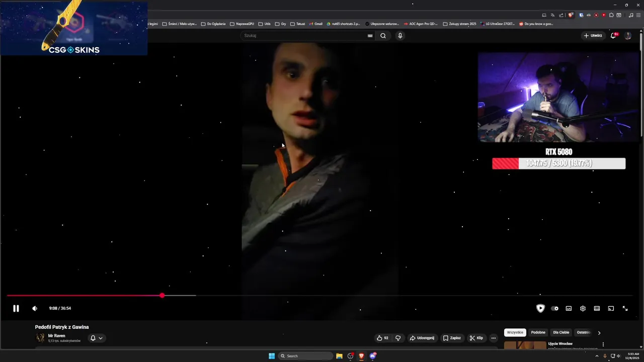This screenshot has height=362, width=644.
Task: Click the red YouTube extension icon
Action: coord(604,15)
